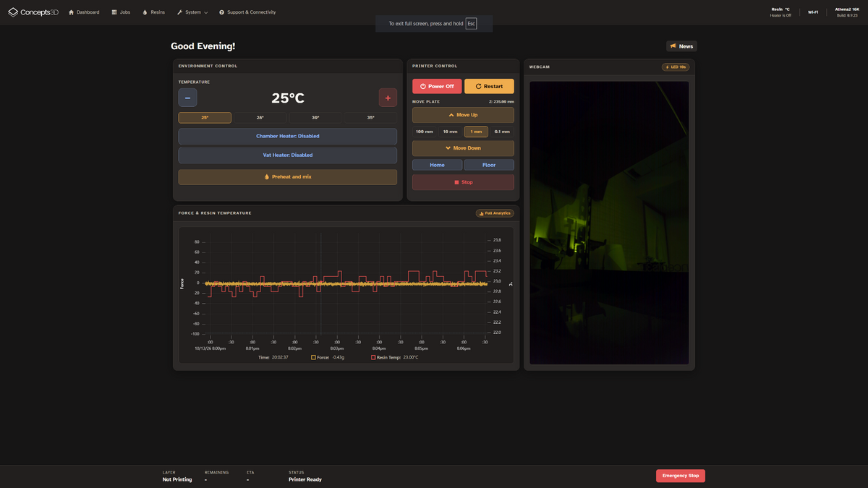Click the webcam video feed
Screen dimensions: 868x488
[609, 223]
